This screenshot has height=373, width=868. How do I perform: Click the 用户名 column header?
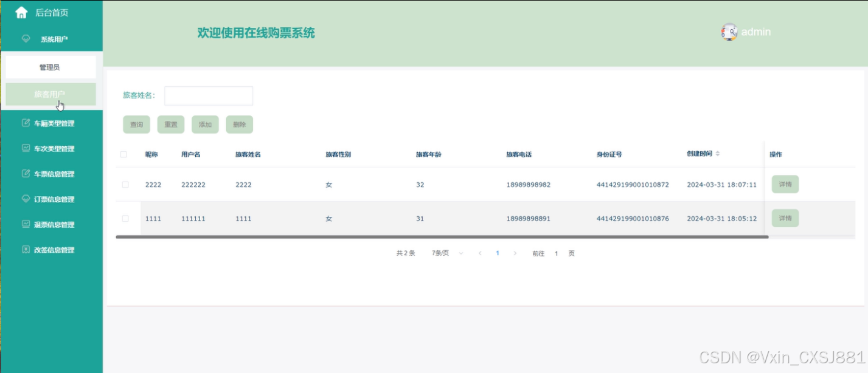[x=190, y=154]
